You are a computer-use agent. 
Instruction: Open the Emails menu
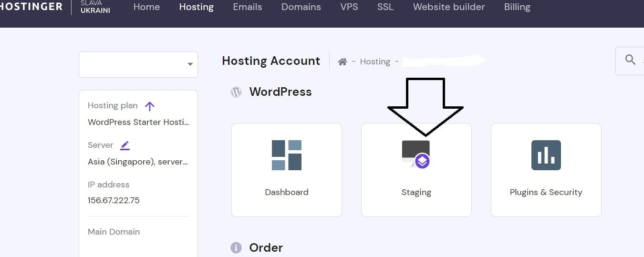[x=247, y=7]
